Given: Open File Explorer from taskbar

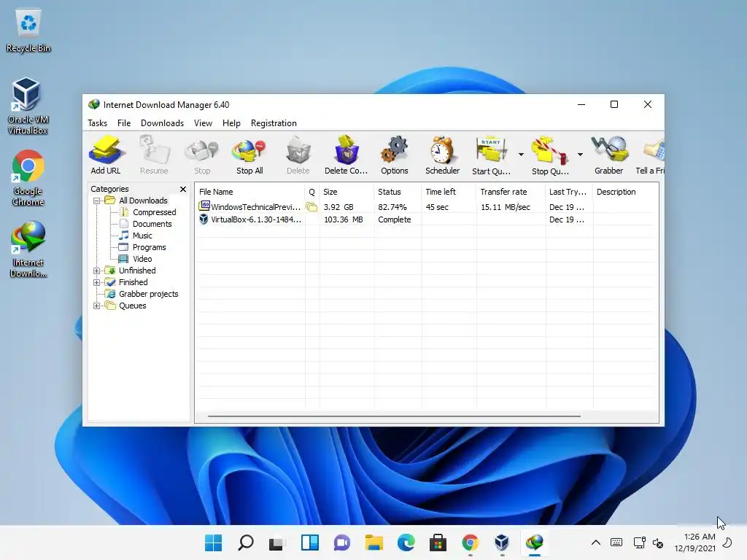Looking at the screenshot, I should (x=374, y=542).
